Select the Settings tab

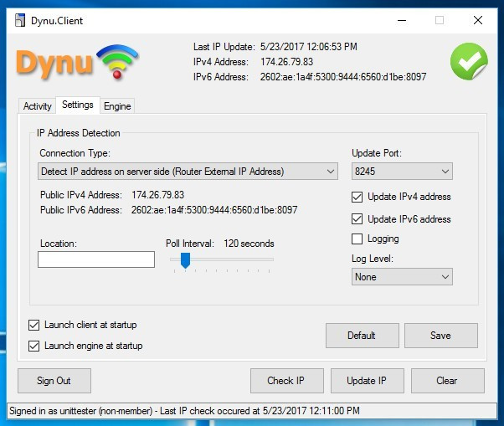pyautogui.click(x=78, y=105)
